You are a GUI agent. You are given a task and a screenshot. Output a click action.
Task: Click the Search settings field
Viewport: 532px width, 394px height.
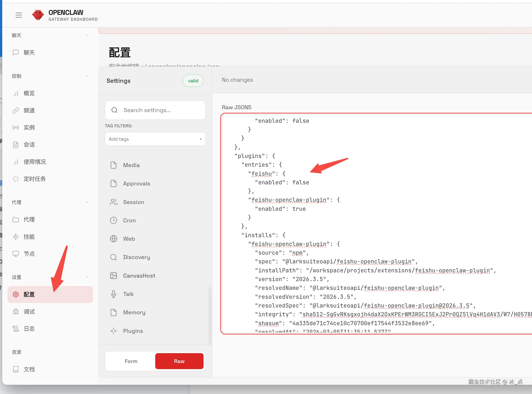pyautogui.click(x=155, y=110)
